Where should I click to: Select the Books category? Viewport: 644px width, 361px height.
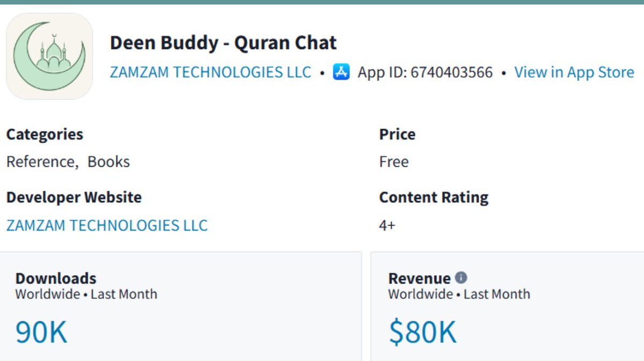109,162
